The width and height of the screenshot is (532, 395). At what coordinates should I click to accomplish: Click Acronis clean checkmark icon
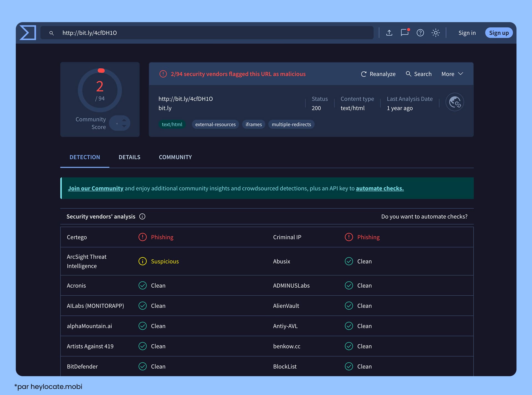point(142,285)
